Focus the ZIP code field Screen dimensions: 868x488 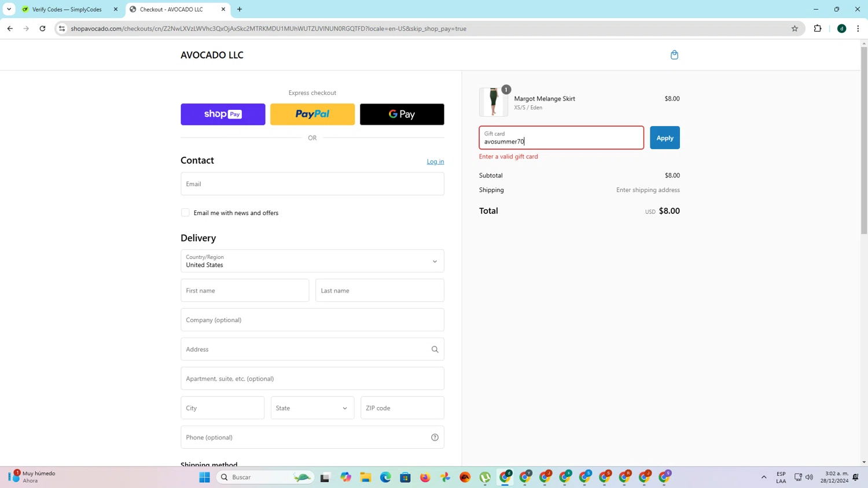(402, 408)
